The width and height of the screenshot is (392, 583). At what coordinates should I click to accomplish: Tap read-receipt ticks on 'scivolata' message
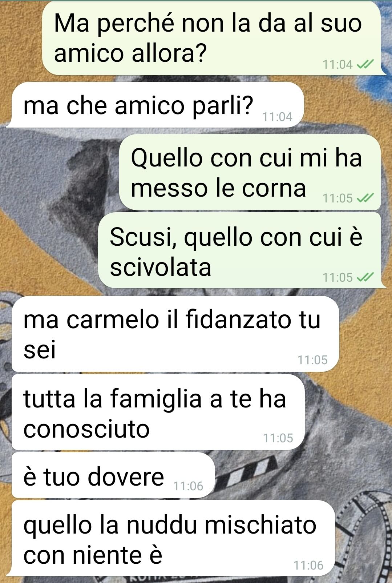point(365,278)
